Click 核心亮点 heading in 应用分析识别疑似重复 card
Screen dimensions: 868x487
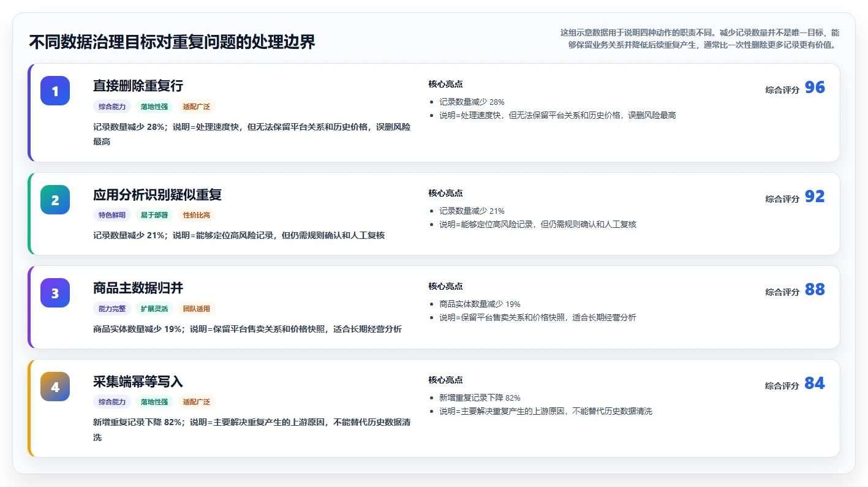[x=445, y=193]
